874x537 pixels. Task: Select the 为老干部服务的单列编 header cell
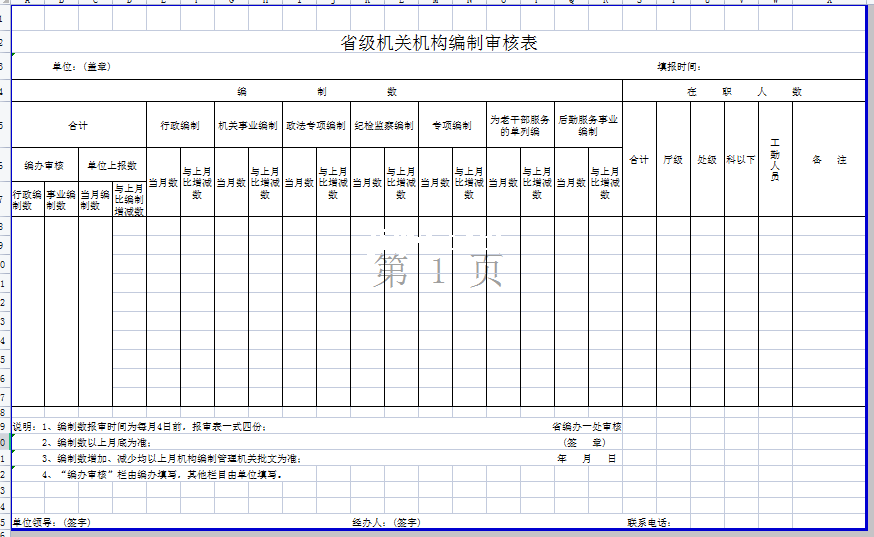(520, 126)
